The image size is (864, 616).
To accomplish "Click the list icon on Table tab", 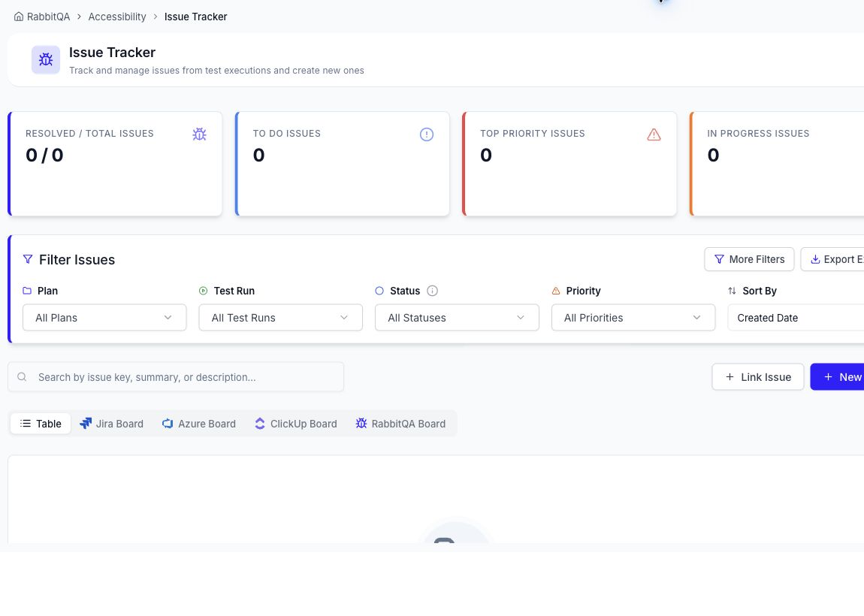I will [26, 423].
